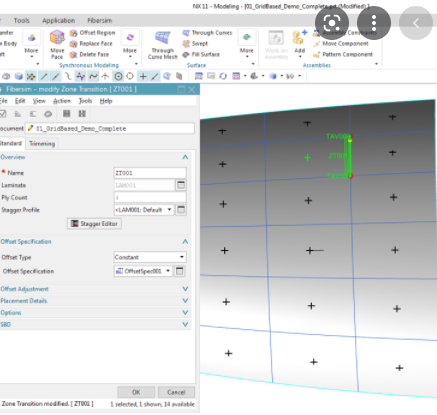Open the Laminate browse button beside LAM001

pyautogui.click(x=181, y=185)
